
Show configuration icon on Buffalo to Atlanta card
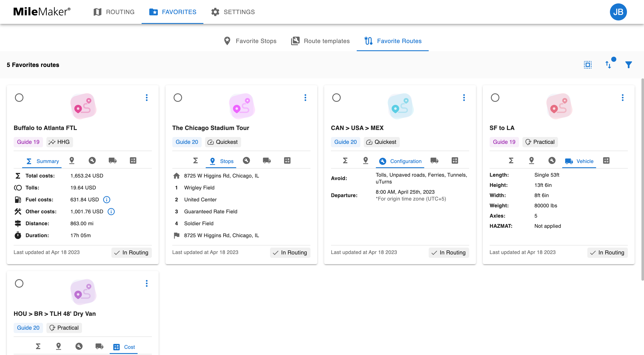92,161
